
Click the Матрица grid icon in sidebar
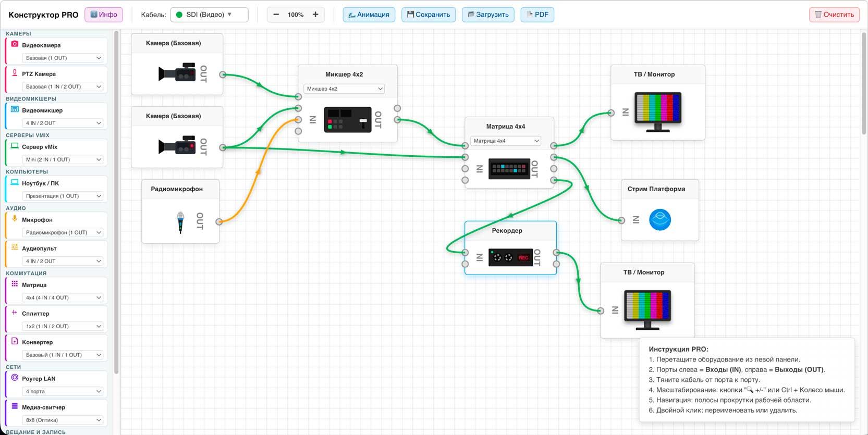tap(15, 284)
